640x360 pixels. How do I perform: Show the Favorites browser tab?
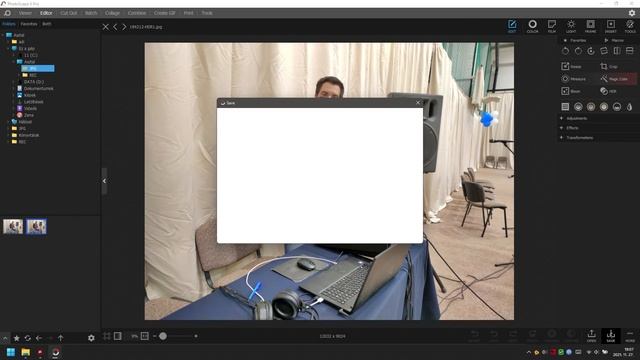(29, 24)
